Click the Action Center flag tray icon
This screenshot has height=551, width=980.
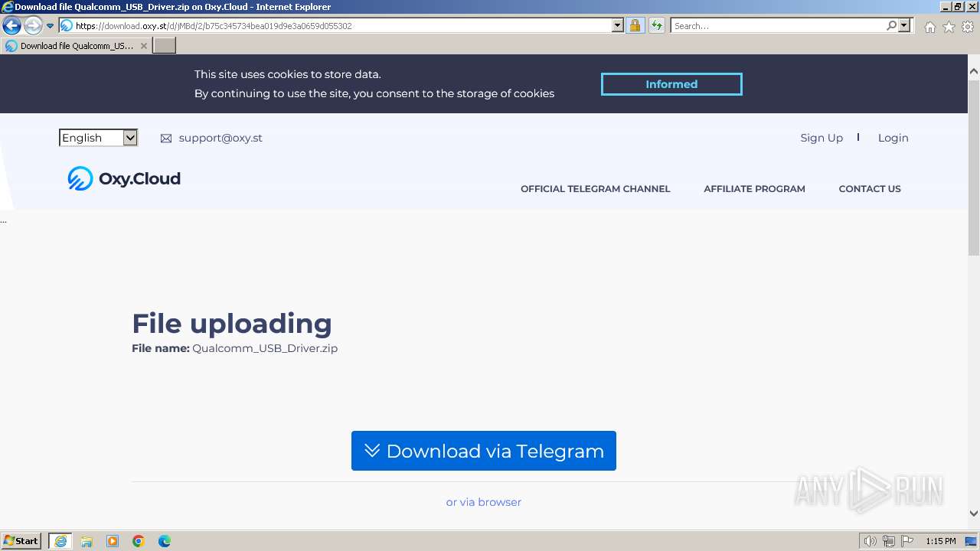click(907, 541)
